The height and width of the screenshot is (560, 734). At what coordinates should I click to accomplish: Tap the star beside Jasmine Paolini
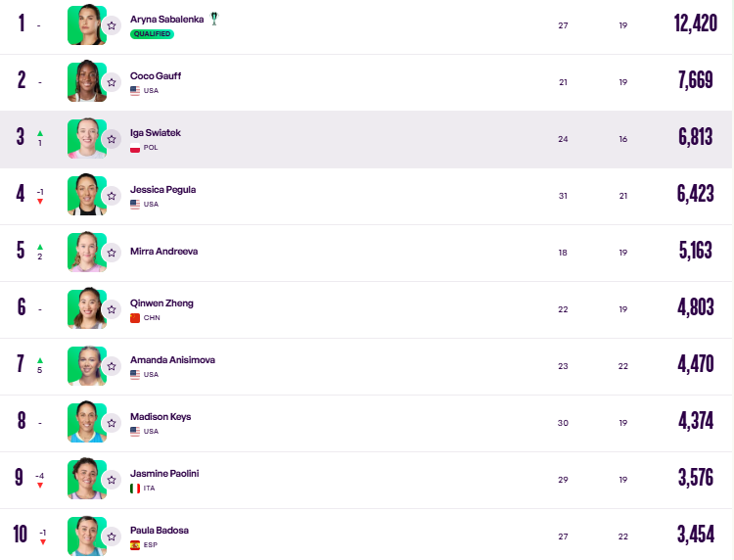pyautogui.click(x=112, y=480)
